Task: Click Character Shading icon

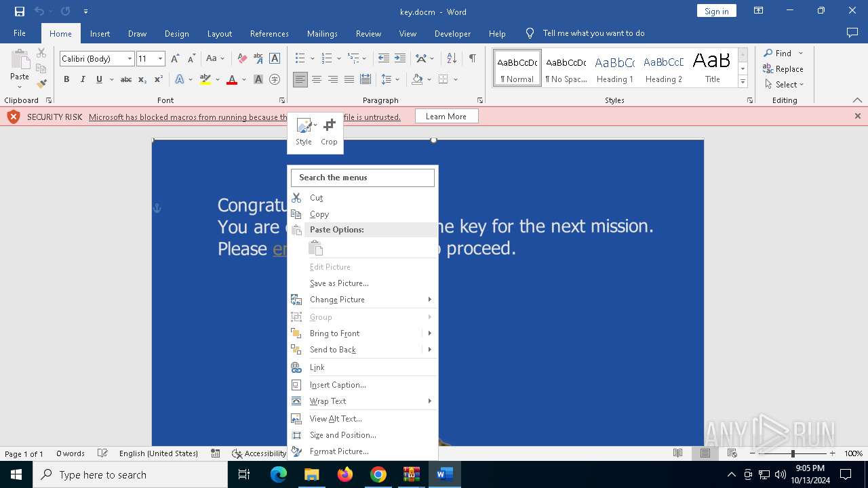Action: pos(258,79)
